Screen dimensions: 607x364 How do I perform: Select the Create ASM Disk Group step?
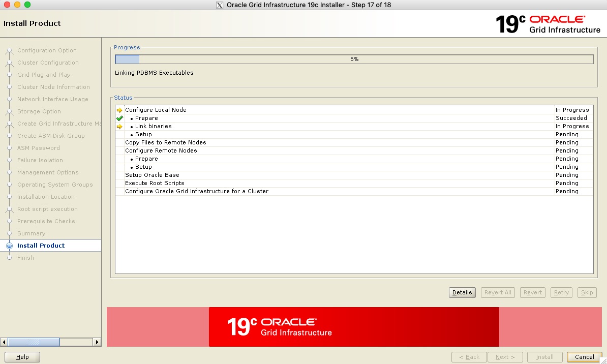[x=51, y=136]
